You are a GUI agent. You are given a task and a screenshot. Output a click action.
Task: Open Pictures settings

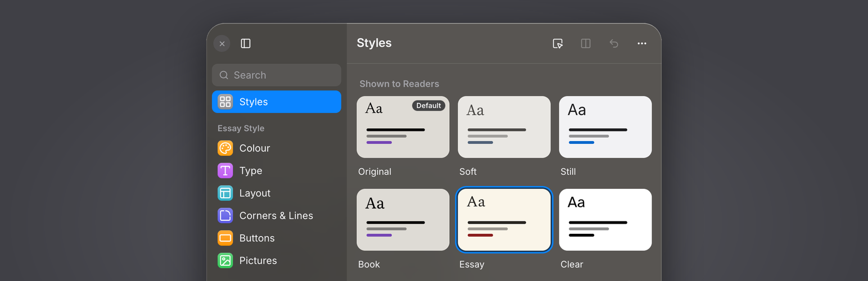coord(277,260)
